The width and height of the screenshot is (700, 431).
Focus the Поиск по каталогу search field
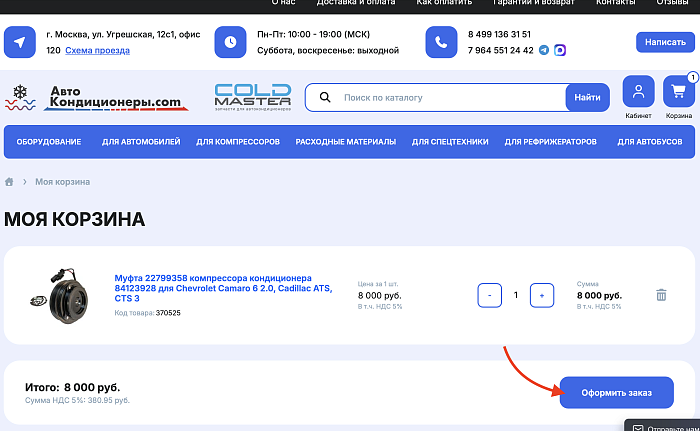coord(450,98)
